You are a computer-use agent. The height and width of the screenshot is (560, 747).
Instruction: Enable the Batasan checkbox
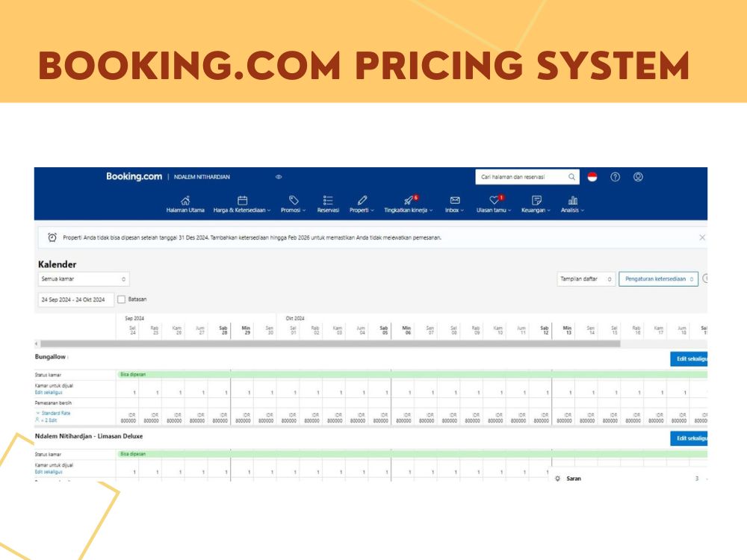click(122, 299)
